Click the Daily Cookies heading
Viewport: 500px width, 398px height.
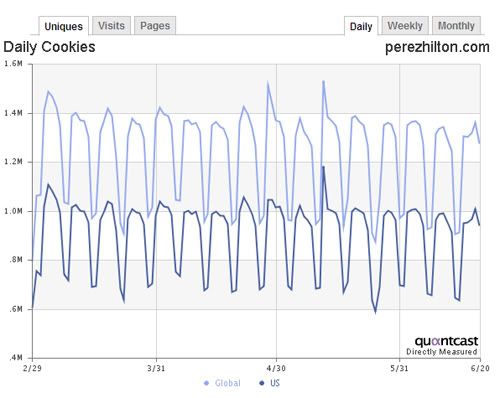[x=49, y=47]
